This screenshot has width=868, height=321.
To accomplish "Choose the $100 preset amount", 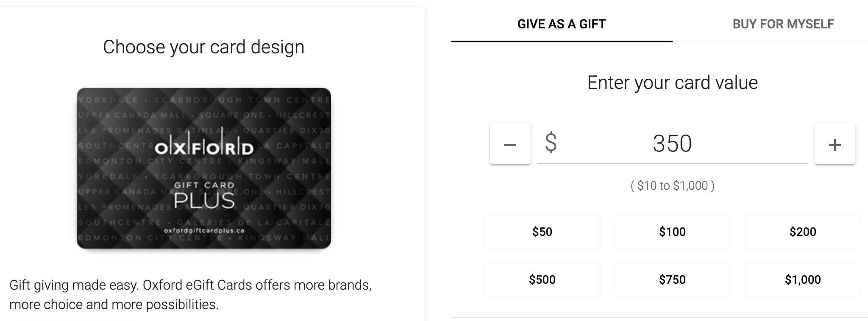I will click(x=672, y=232).
